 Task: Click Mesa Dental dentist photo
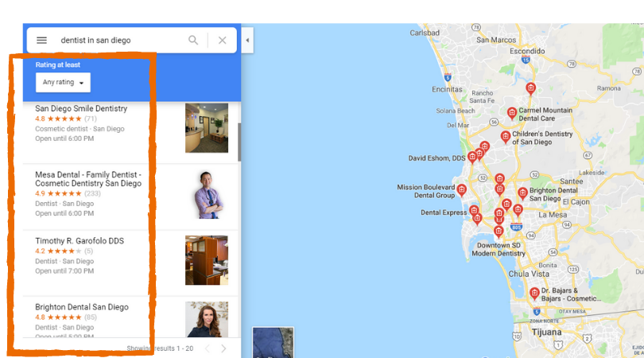[x=207, y=194]
